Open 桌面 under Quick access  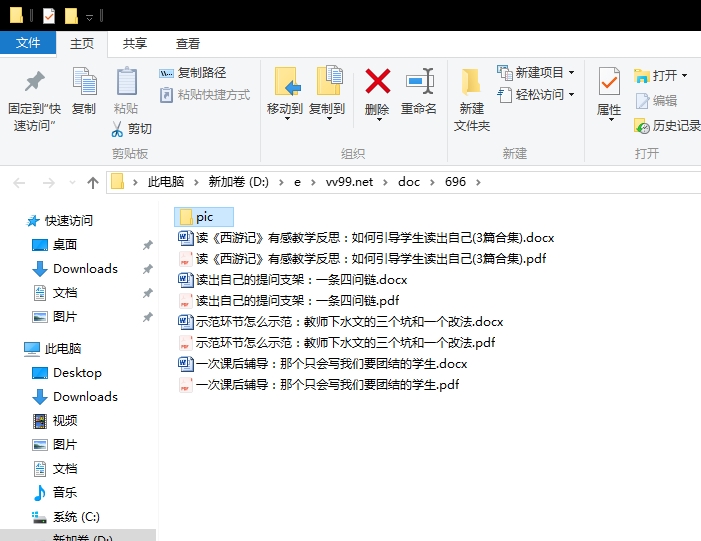[x=55, y=245]
